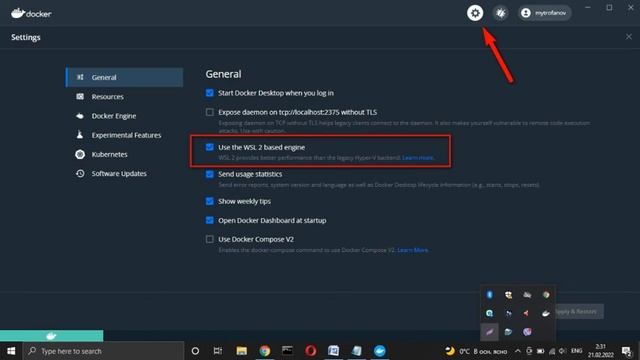640x360 pixels.
Task: Switch to Google Chrome on taskbar
Action: (x=264, y=351)
